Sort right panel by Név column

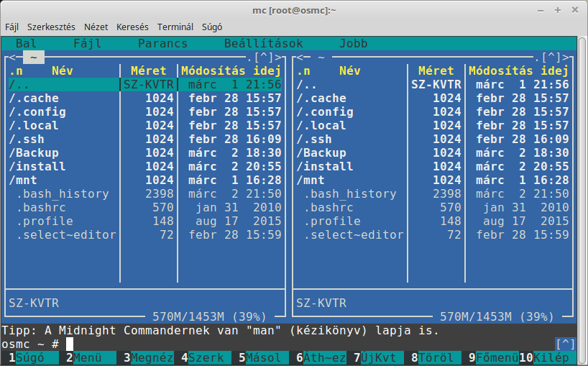click(x=350, y=71)
